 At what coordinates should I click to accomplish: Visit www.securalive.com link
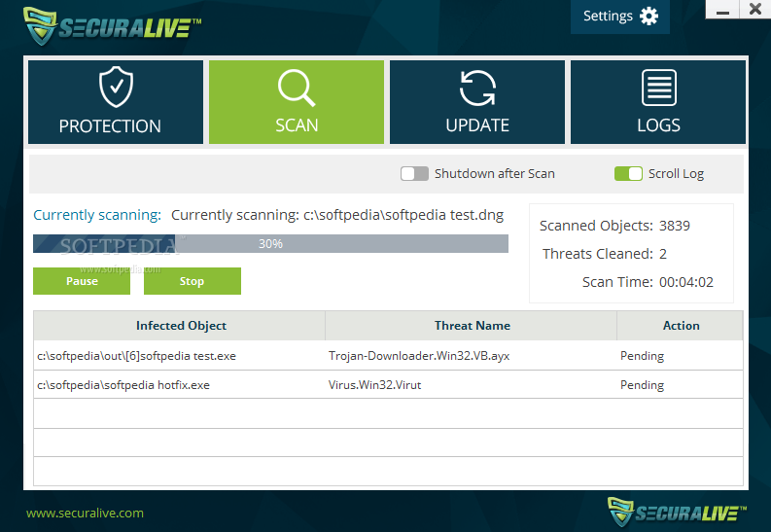[85, 514]
